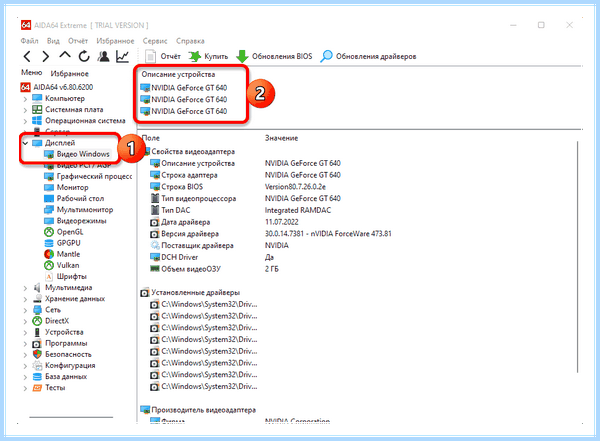Open the Справка menu
The width and height of the screenshot is (600, 441).
click(x=190, y=41)
